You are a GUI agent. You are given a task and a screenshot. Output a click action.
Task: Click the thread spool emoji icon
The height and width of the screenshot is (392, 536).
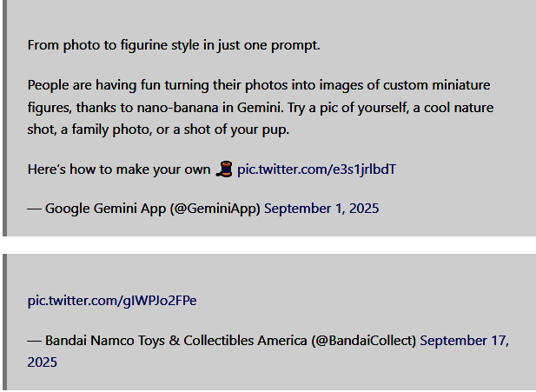coord(225,169)
